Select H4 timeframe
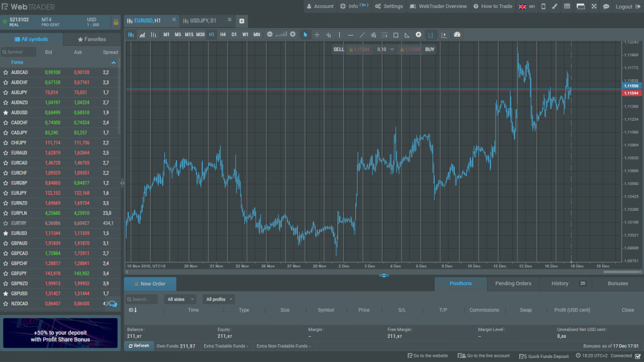 (223, 34)
